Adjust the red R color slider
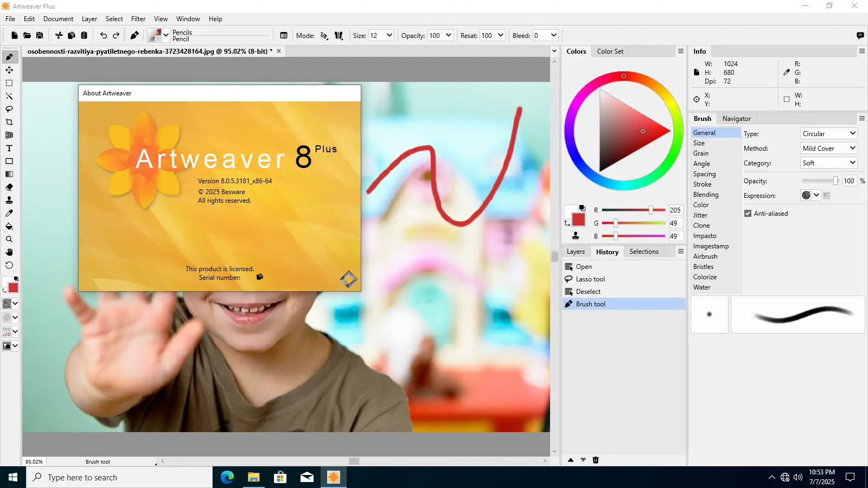868x488 pixels. pos(650,210)
